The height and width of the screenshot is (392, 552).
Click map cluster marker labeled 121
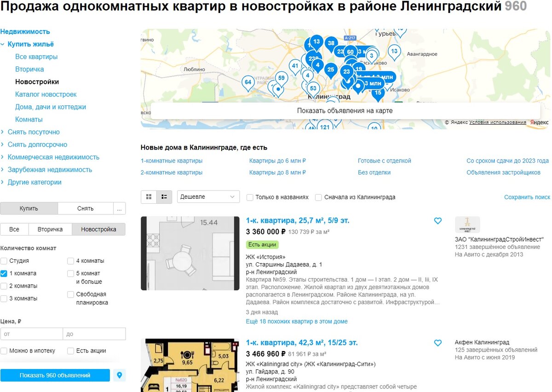[325, 126]
